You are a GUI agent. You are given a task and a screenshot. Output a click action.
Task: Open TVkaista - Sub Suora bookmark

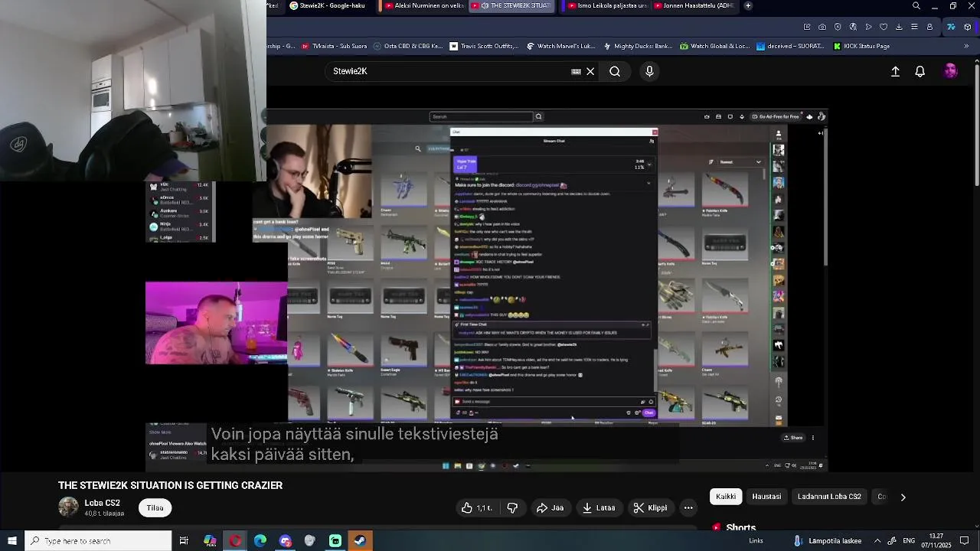tap(335, 46)
